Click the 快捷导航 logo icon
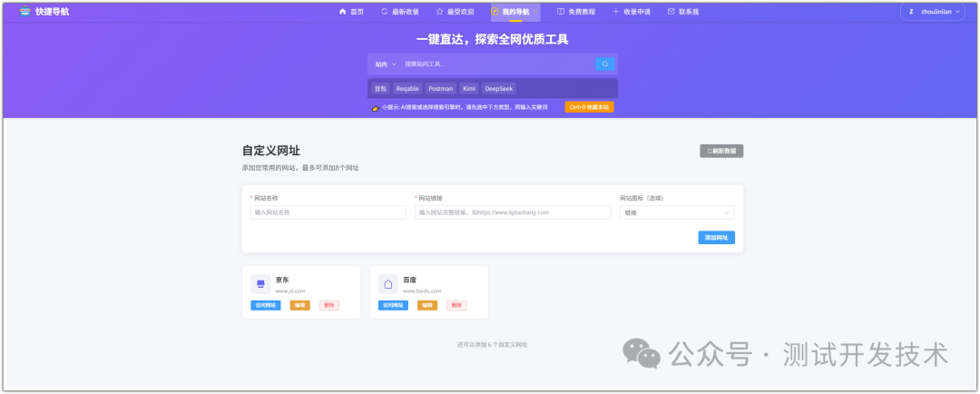980x394 pixels. pos(24,12)
